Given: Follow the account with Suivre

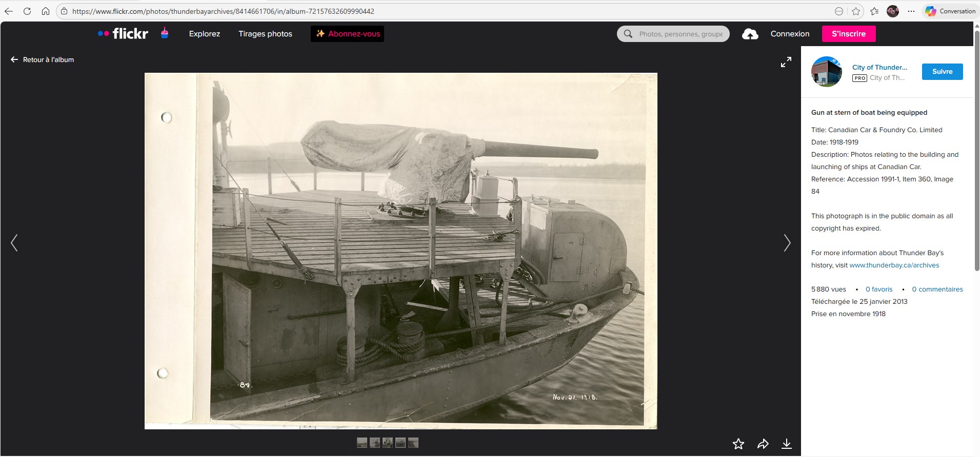Looking at the screenshot, I should click(x=942, y=72).
